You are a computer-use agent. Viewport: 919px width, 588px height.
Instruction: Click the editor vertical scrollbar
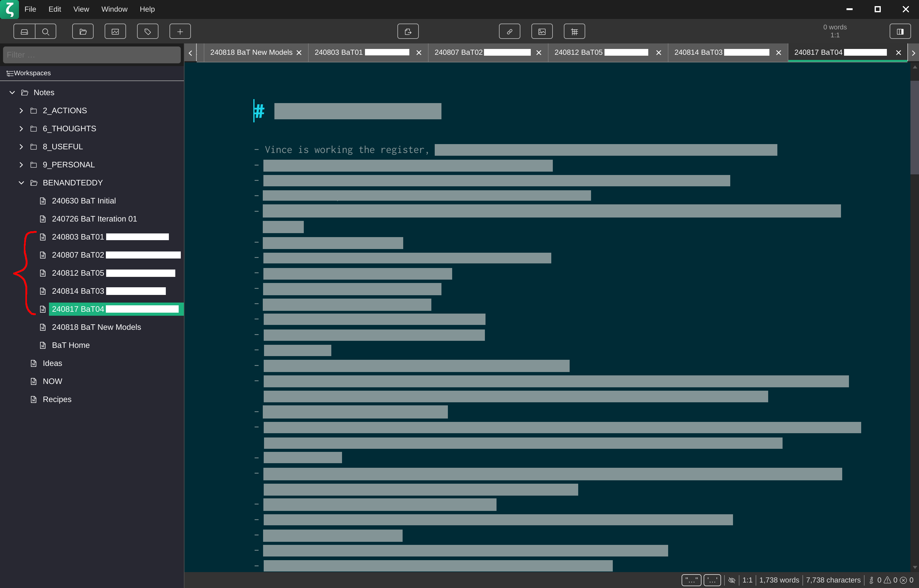tap(914, 127)
